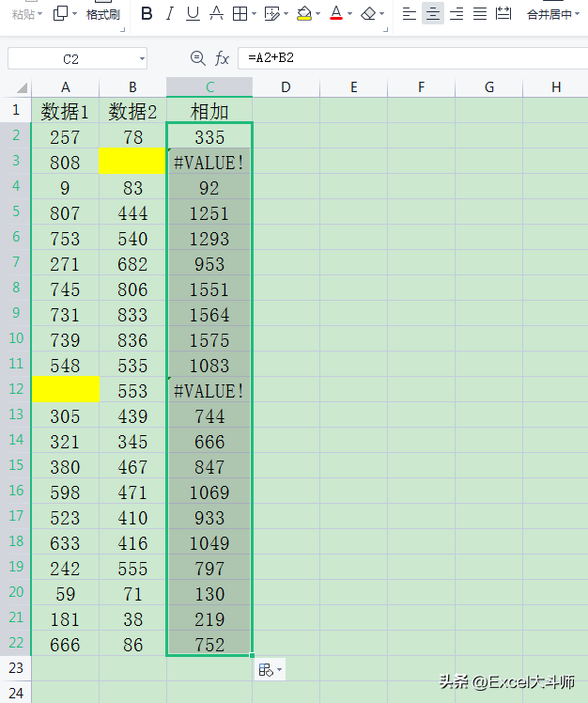Image resolution: width=588 pixels, height=703 pixels.
Task: Click cell with value 836
Action: click(x=132, y=339)
